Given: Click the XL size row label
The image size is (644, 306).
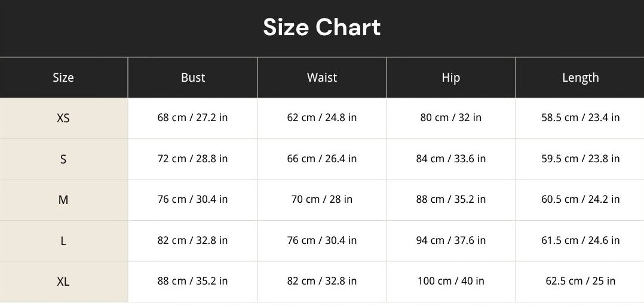Looking at the screenshot, I should (63, 282).
